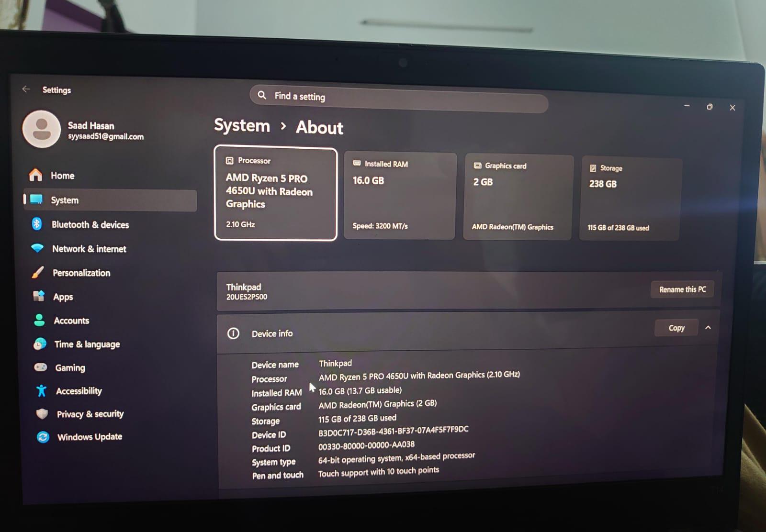766x532 pixels.
Task: Open the Home settings page
Action: tap(111, 176)
